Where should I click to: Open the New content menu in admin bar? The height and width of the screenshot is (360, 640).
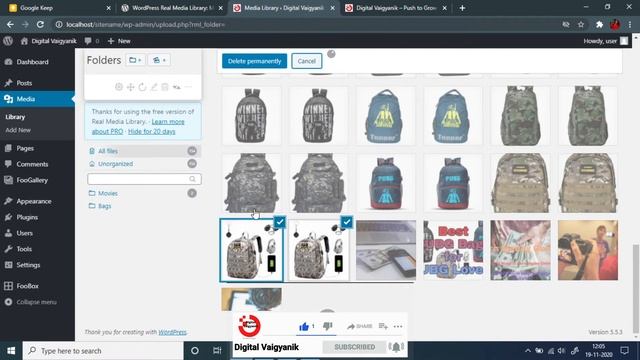119,41
